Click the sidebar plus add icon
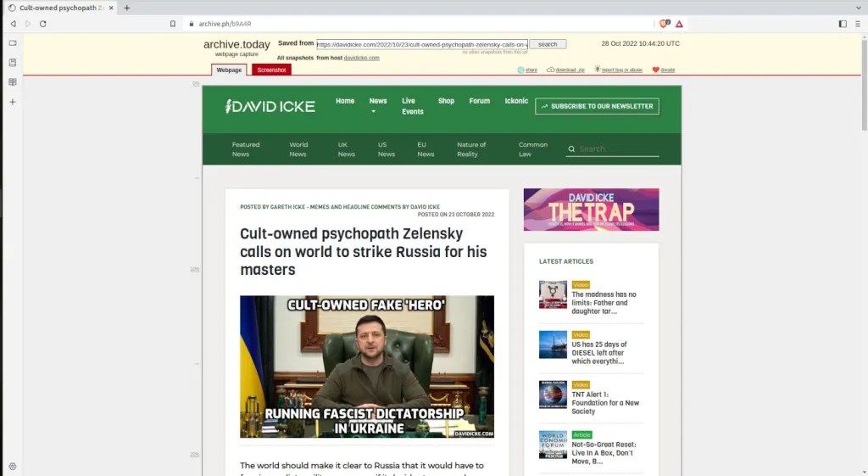The width and height of the screenshot is (868, 476). point(13,102)
